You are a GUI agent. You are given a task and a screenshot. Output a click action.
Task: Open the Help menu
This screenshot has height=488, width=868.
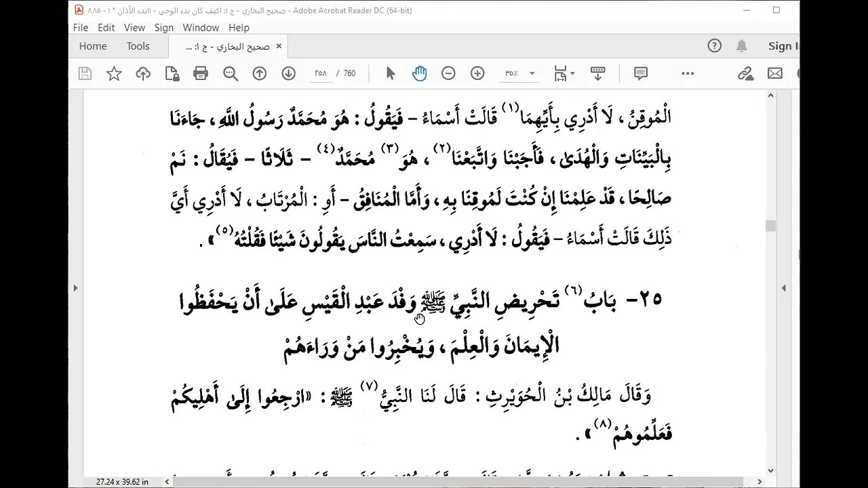pyautogui.click(x=239, y=28)
